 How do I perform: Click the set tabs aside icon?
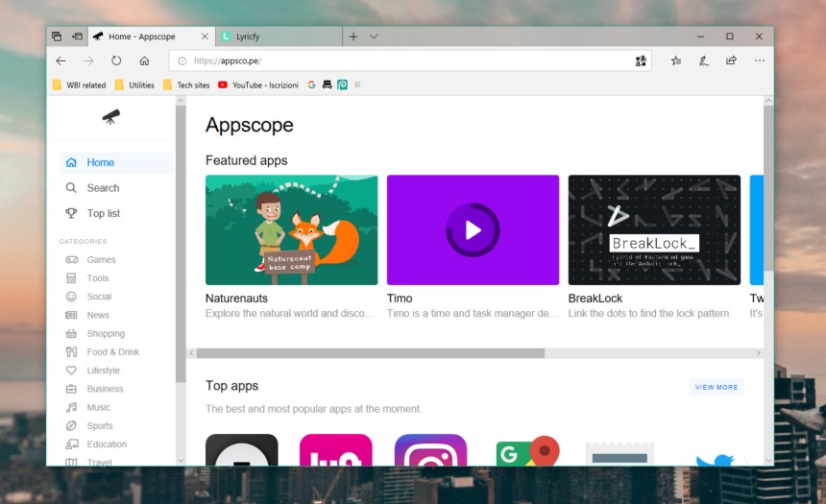click(77, 36)
